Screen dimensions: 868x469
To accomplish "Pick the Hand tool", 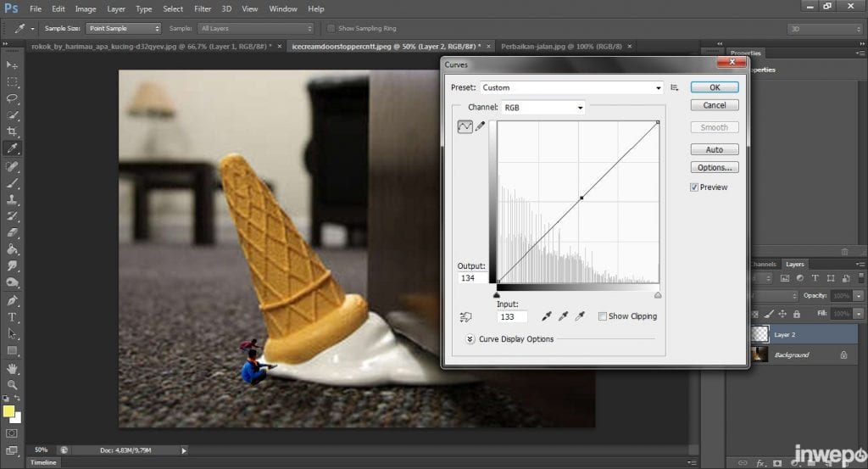I will [x=12, y=368].
